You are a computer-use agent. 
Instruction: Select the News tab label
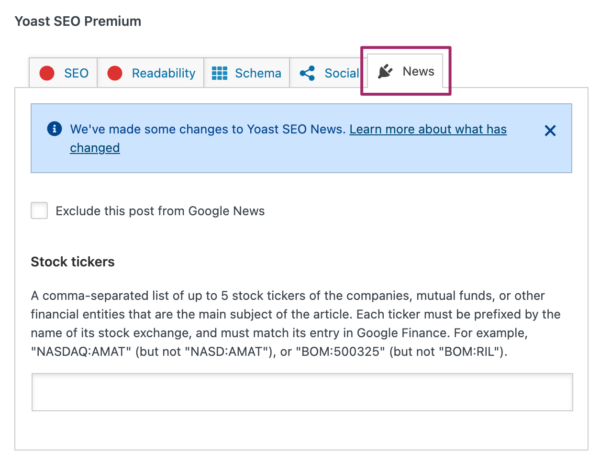click(x=418, y=72)
